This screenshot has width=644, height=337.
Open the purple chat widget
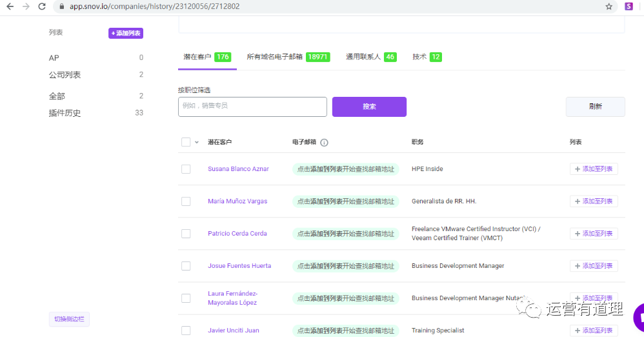coord(639,317)
